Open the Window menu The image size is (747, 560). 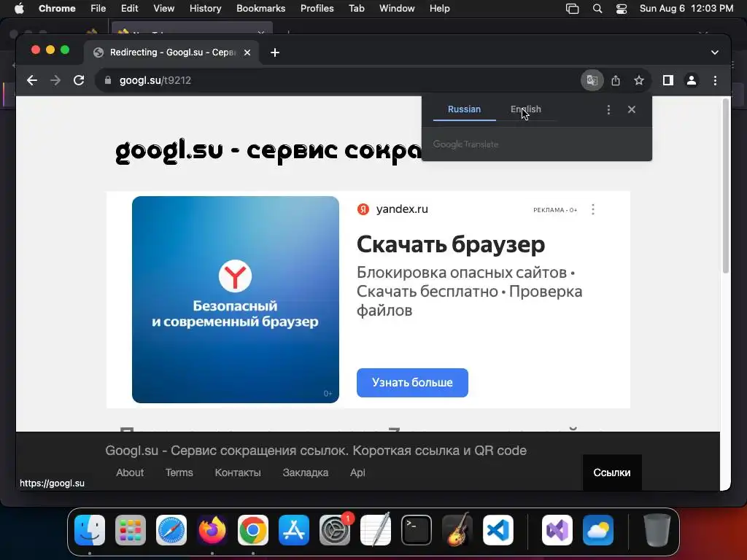(397, 9)
